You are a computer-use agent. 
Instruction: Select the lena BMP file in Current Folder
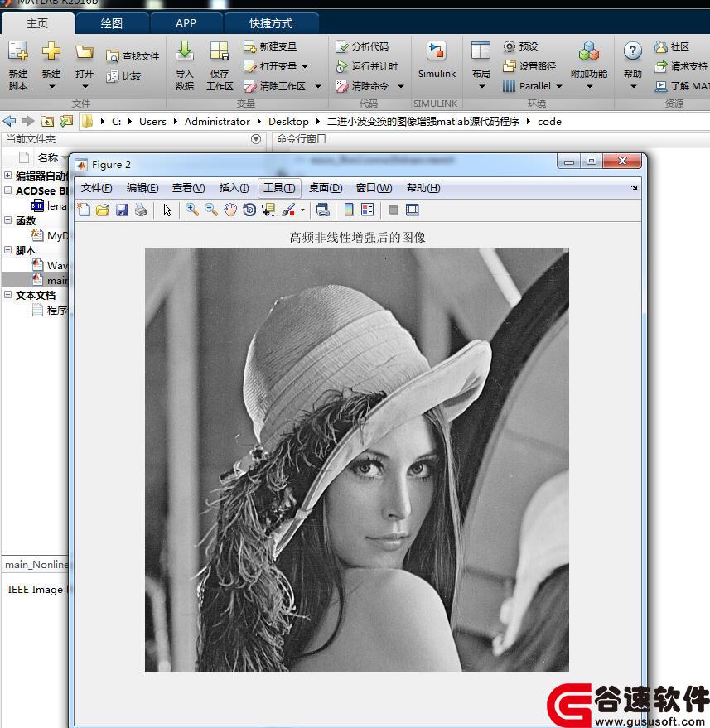click(x=49, y=205)
